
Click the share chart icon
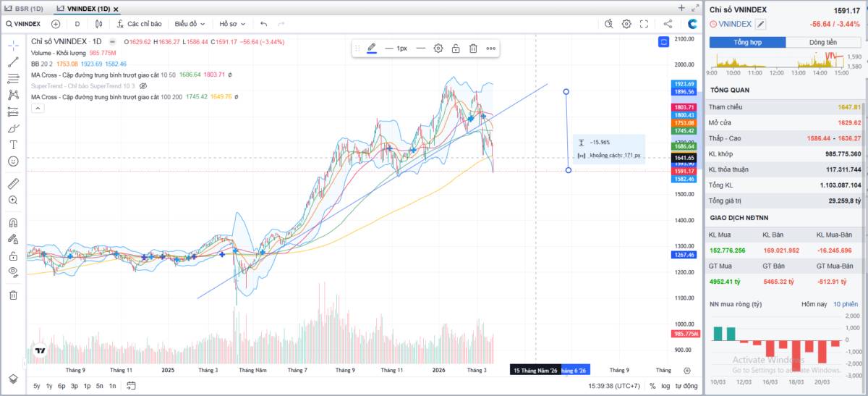[x=668, y=24]
